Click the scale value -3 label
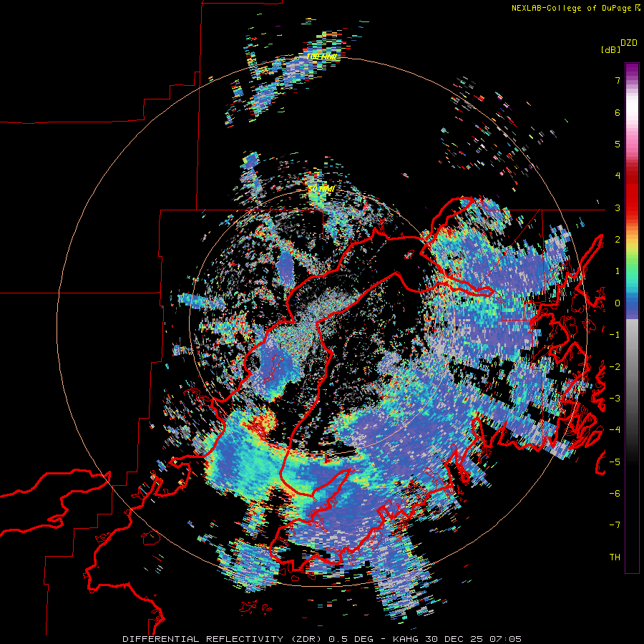 point(615,399)
